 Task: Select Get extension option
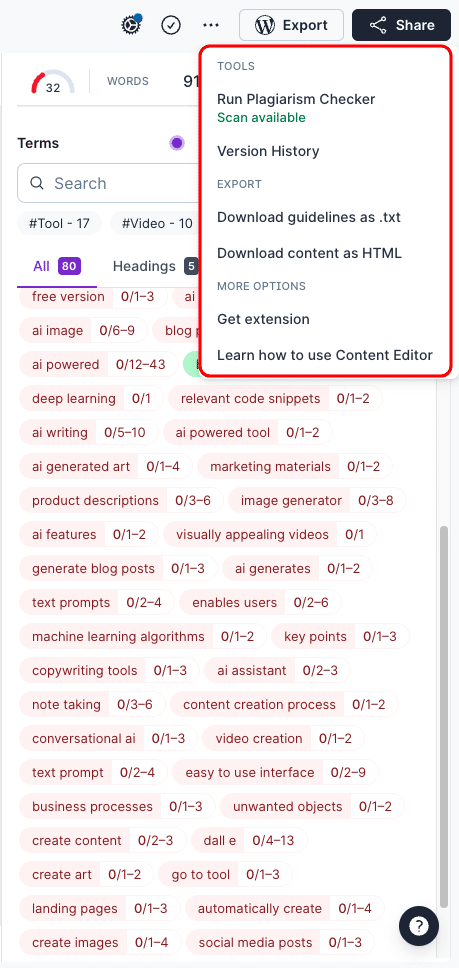263,319
